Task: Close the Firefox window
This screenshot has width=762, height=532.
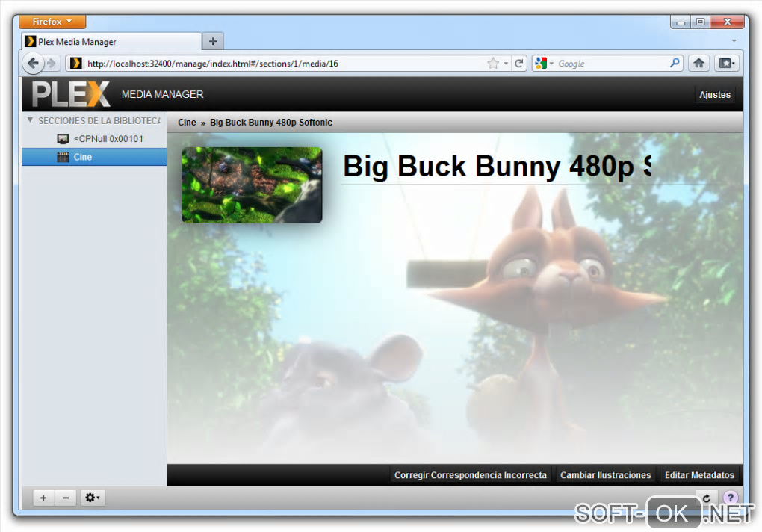Action: pyautogui.click(x=727, y=22)
